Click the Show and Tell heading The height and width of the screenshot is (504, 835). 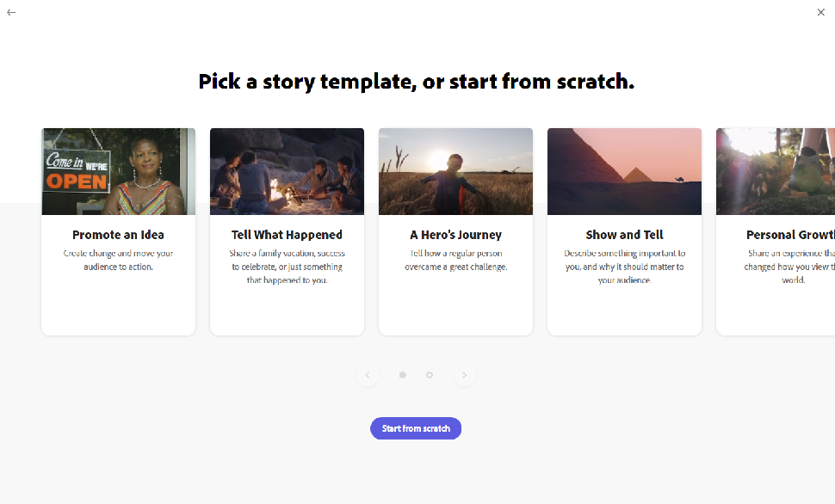[x=624, y=234]
